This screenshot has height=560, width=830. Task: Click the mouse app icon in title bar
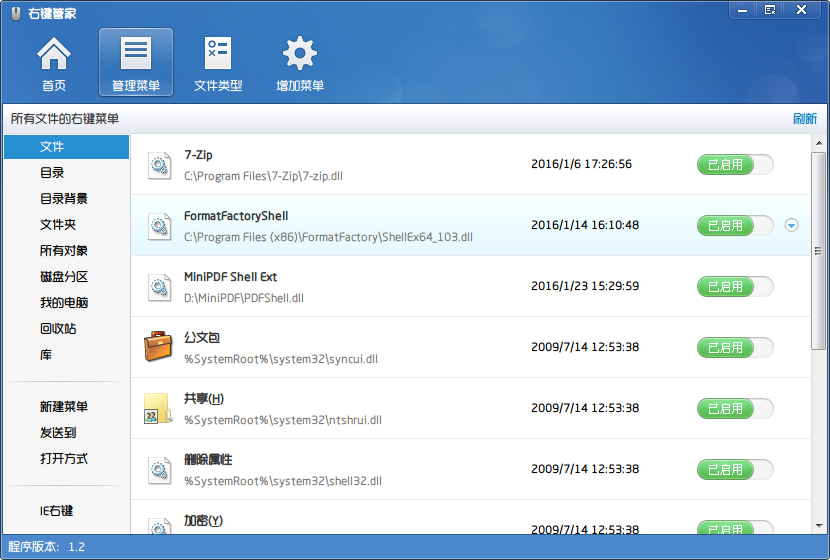click(16, 14)
